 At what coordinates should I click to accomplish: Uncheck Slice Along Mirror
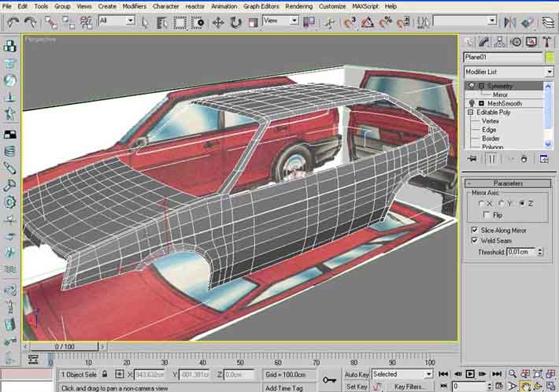click(474, 230)
